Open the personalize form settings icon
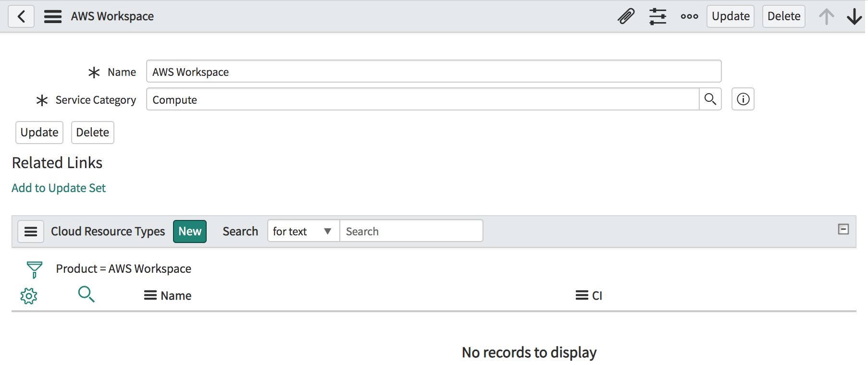The width and height of the screenshot is (868, 365). pyautogui.click(x=657, y=16)
